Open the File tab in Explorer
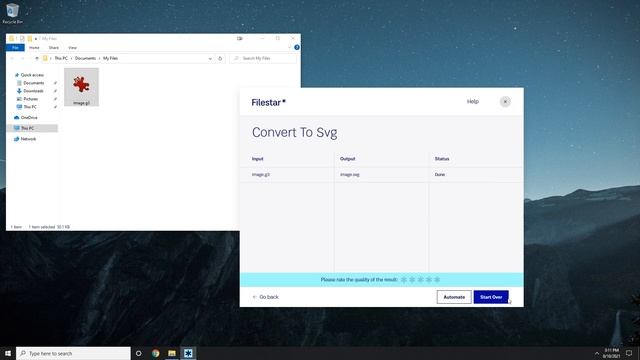640x360 pixels. tap(15, 48)
